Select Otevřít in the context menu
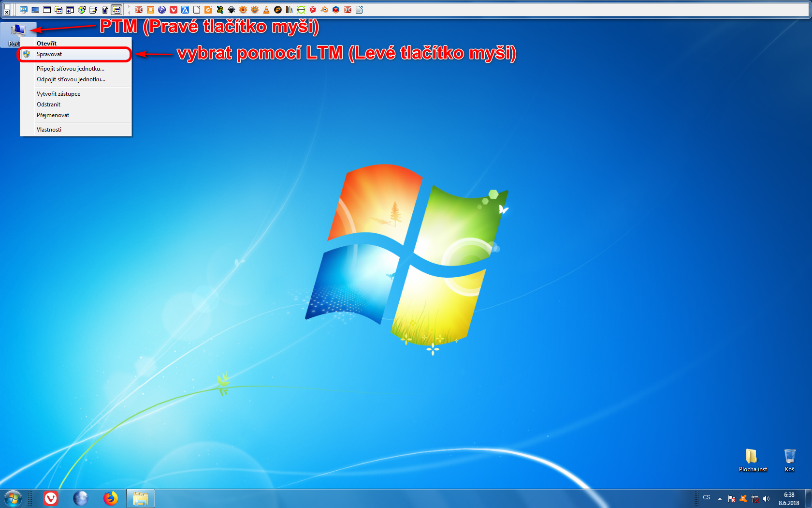The height and width of the screenshot is (508, 812). pyautogui.click(x=76, y=44)
